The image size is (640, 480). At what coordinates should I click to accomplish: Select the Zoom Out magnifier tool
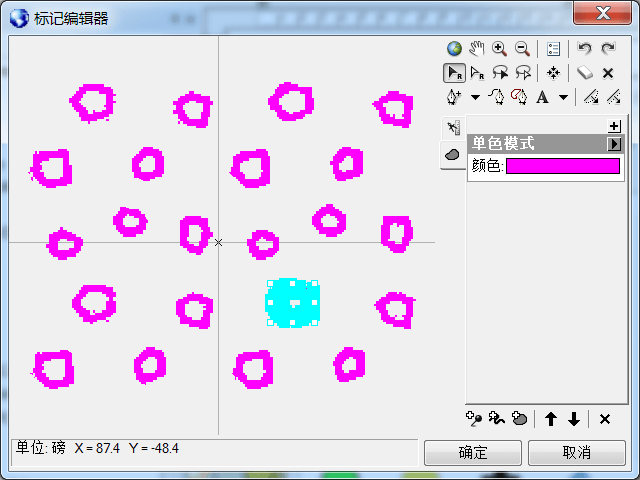click(x=522, y=49)
